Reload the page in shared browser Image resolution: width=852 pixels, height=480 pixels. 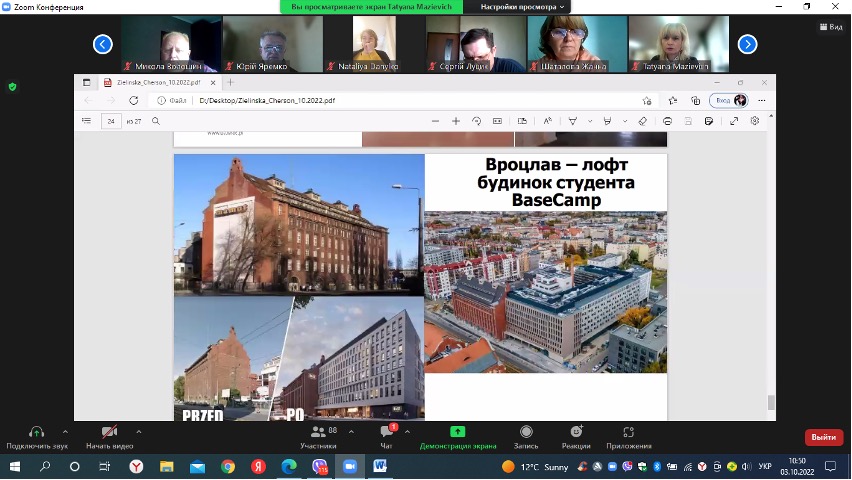(134, 101)
